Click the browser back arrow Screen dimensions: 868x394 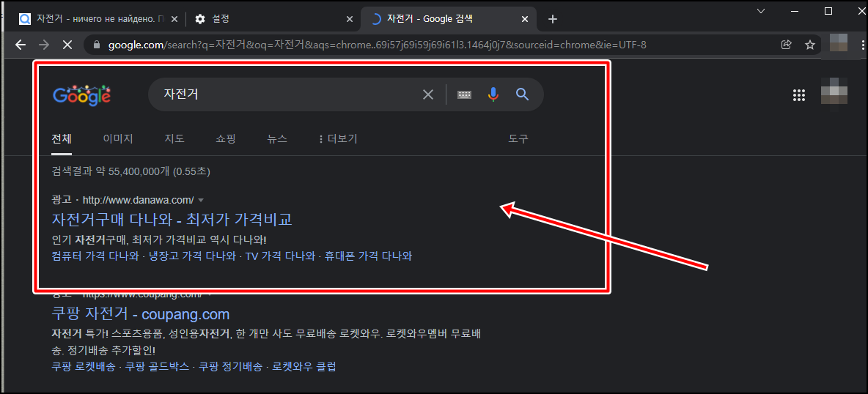coord(21,45)
